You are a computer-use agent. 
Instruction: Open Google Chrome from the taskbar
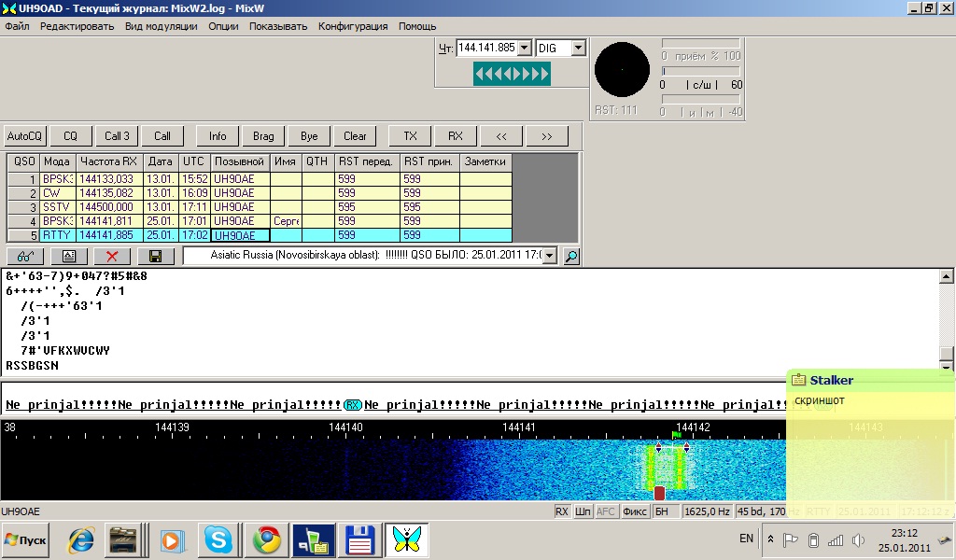267,539
